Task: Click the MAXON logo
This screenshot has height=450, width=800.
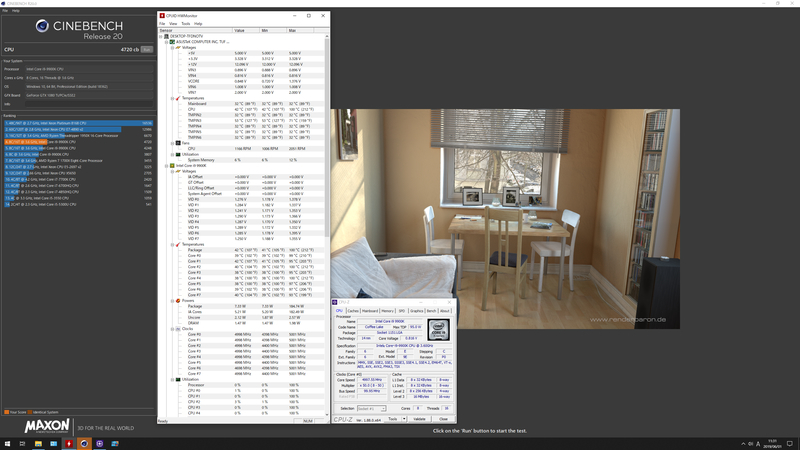Action: (47, 426)
